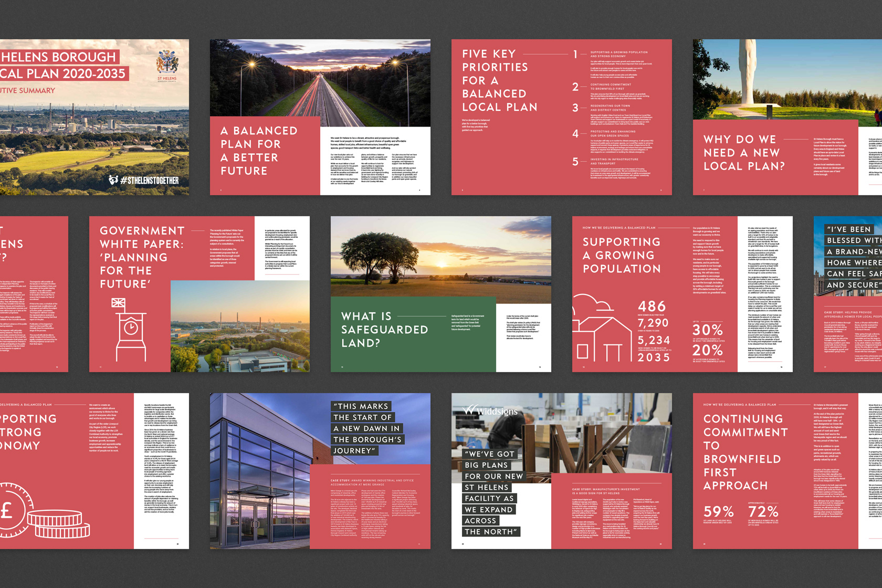
Task: Click the '30%' statistic
Action: click(708, 330)
